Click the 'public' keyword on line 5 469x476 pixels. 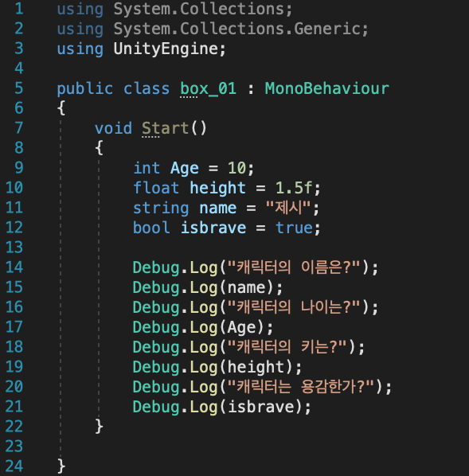tap(85, 89)
